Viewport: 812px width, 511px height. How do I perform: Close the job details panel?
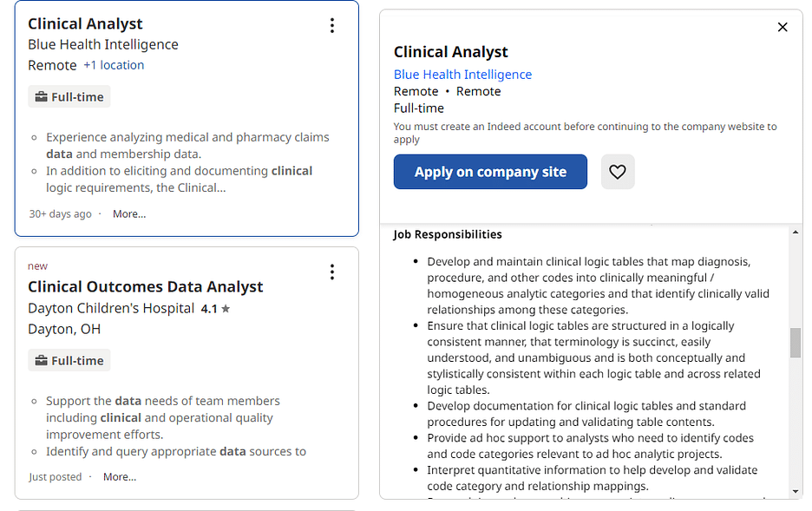782,27
